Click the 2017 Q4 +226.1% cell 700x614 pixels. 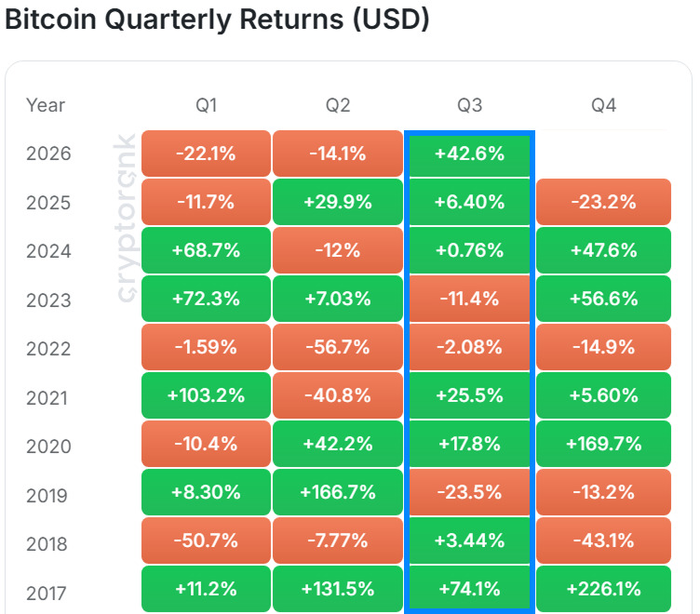[x=603, y=589]
